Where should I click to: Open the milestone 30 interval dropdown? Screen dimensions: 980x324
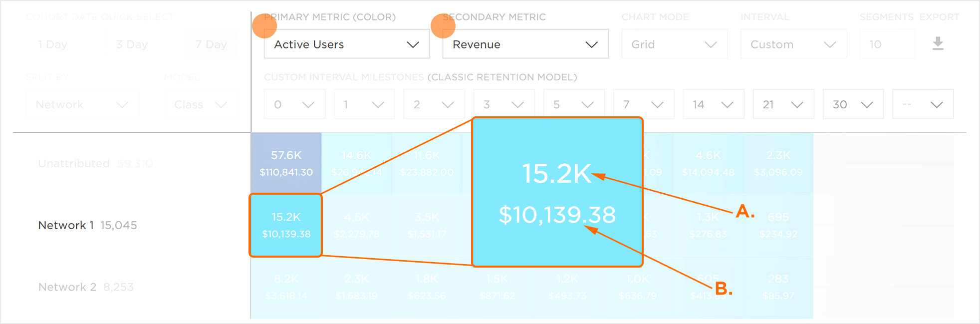pyautogui.click(x=853, y=104)
